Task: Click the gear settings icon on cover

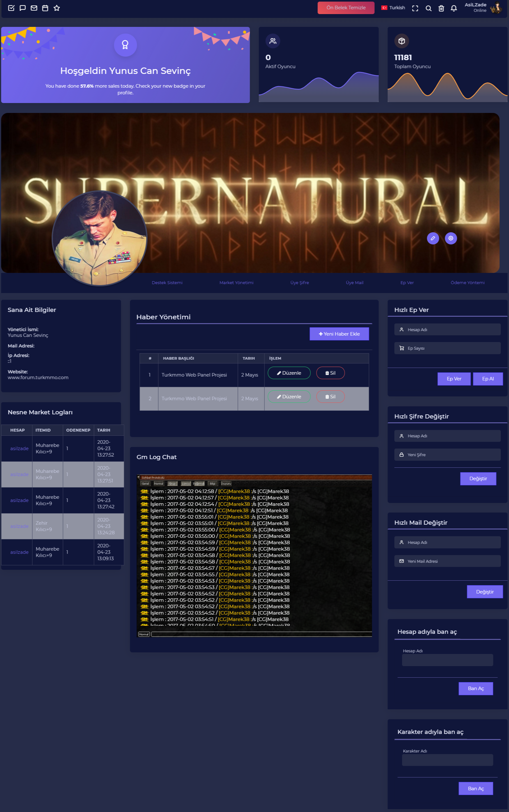Action: 451,238
